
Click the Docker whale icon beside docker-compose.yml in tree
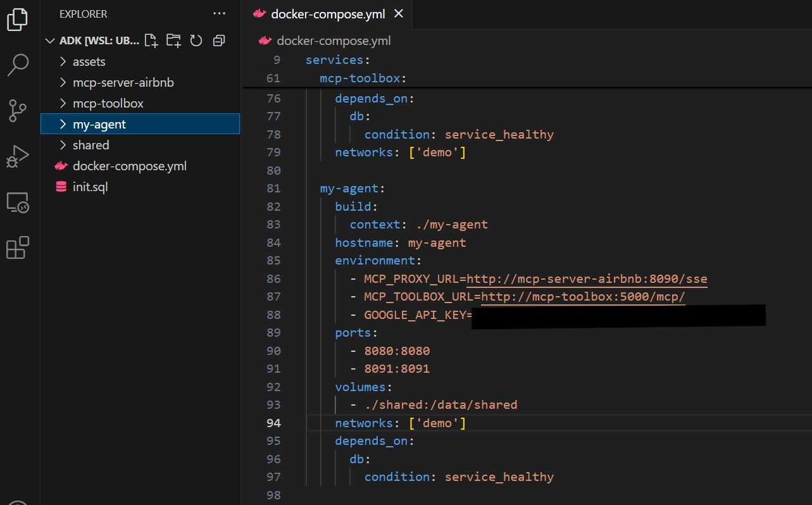[61, 166]
